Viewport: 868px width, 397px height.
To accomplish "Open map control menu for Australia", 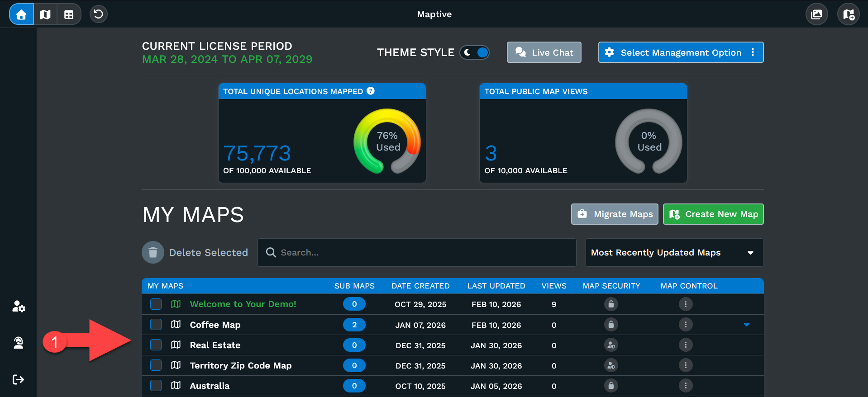I will (686, 386).
